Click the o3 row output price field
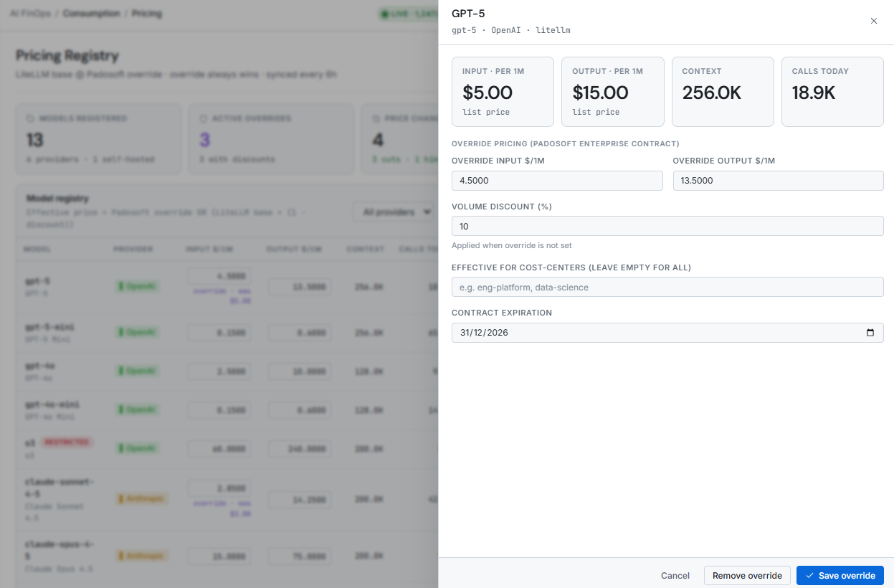This screenshot has width=894, height=588. [x=300, y=448]
